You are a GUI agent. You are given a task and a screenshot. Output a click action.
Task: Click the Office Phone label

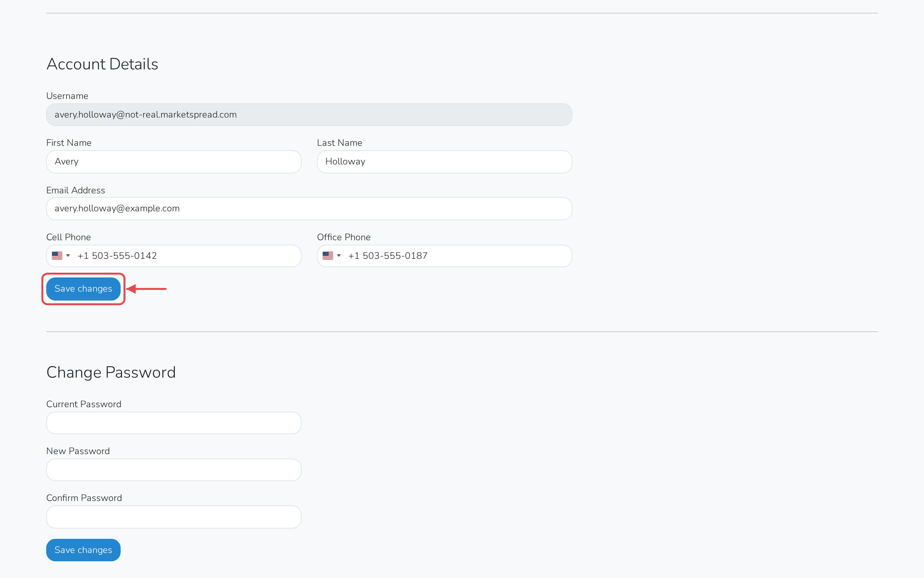344,237
